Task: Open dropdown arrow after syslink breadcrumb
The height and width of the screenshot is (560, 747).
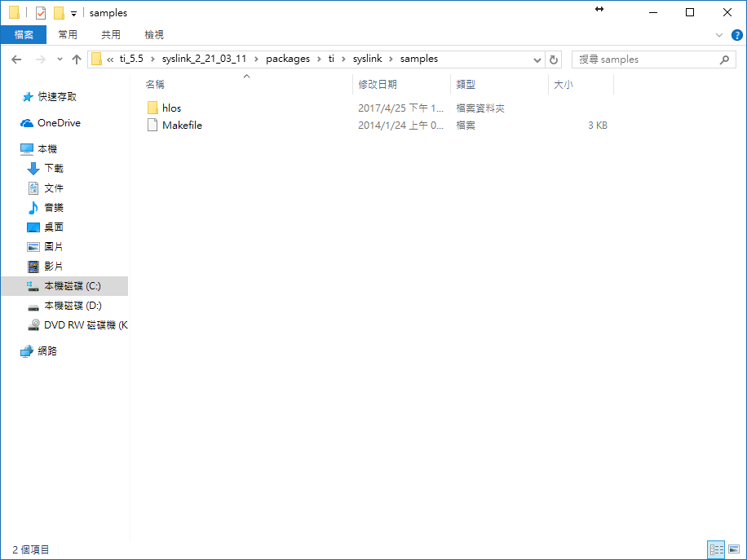Action: 391,60
